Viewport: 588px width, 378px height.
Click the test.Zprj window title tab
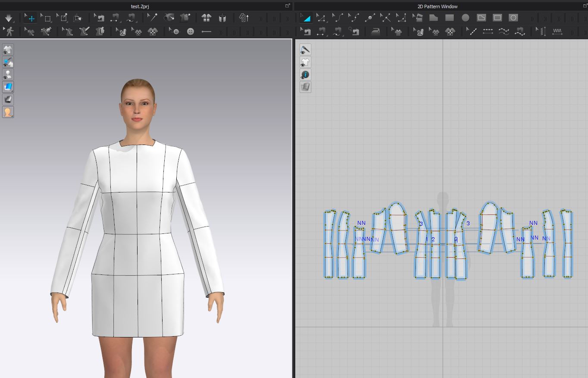[140, 6]
